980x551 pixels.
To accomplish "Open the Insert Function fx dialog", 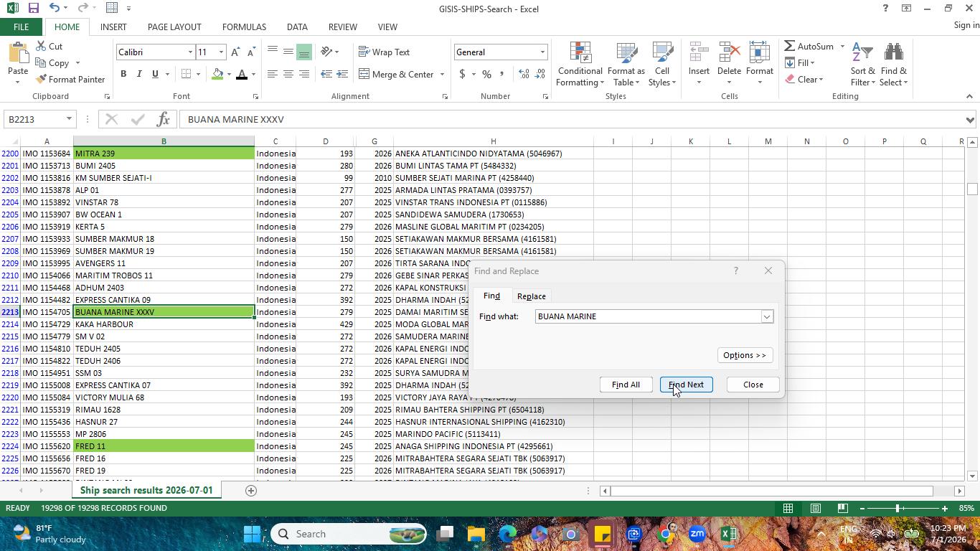I will point(164,119).
